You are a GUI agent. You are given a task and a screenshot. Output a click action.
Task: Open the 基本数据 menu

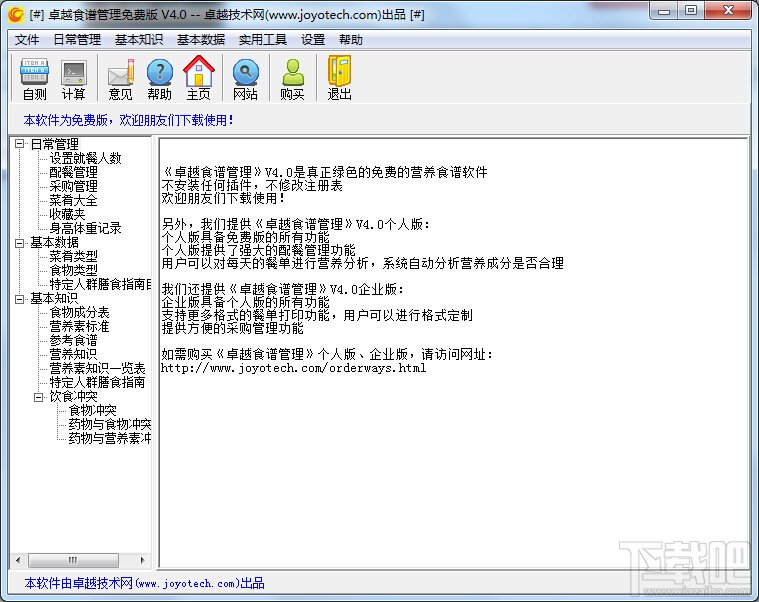201,40
